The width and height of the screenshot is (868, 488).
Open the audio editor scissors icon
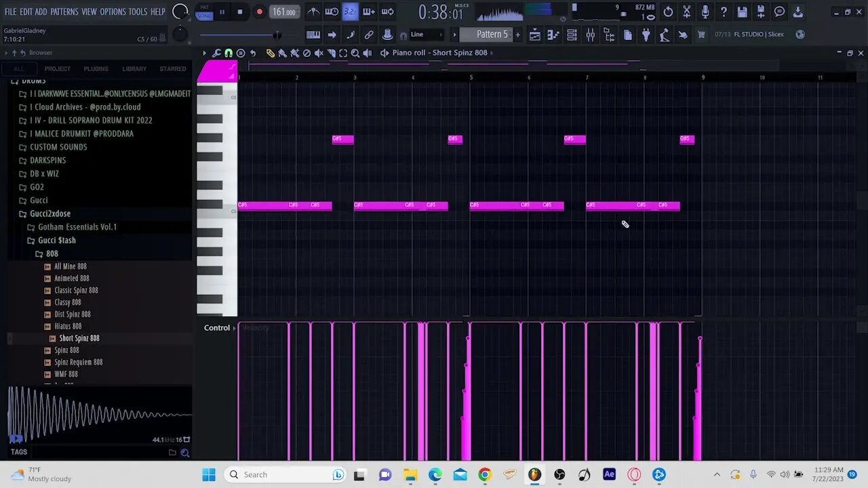point(686,12)
